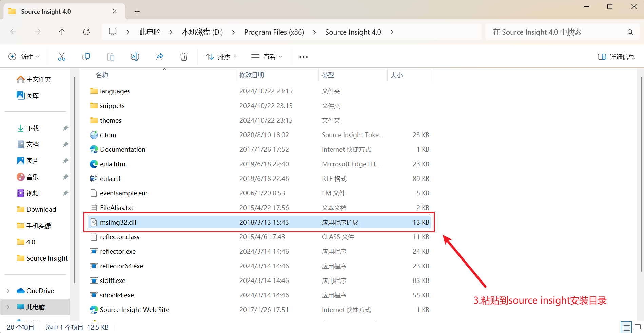Click the sidiff.exe application icon

point(94,280)
